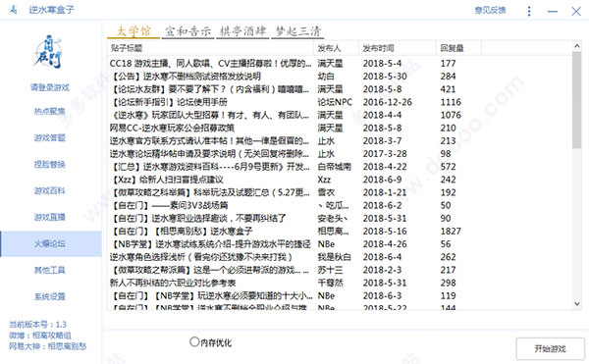Sort by the 帖子标题 column header
The image size is (589, 364).
click(x=210, y=48)
